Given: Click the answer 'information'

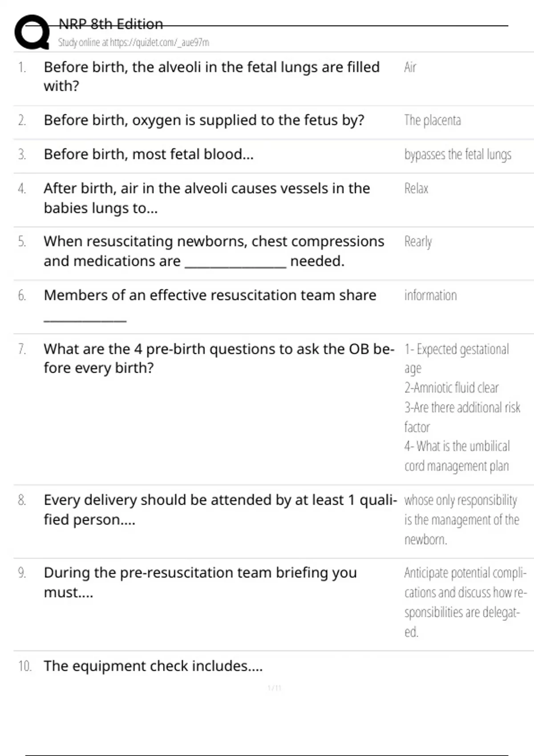Looking at the screenshot, I should pos(430,296).
